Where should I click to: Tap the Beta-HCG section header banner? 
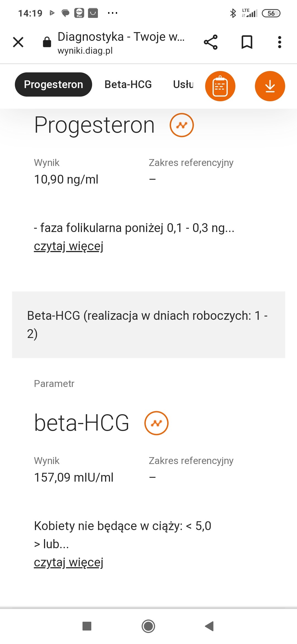click(x=148, y=324)
